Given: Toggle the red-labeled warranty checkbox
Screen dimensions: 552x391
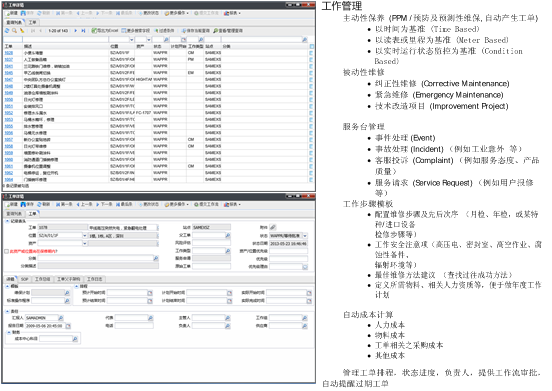Looking at the screenshot, I should (x=6, y=251).
